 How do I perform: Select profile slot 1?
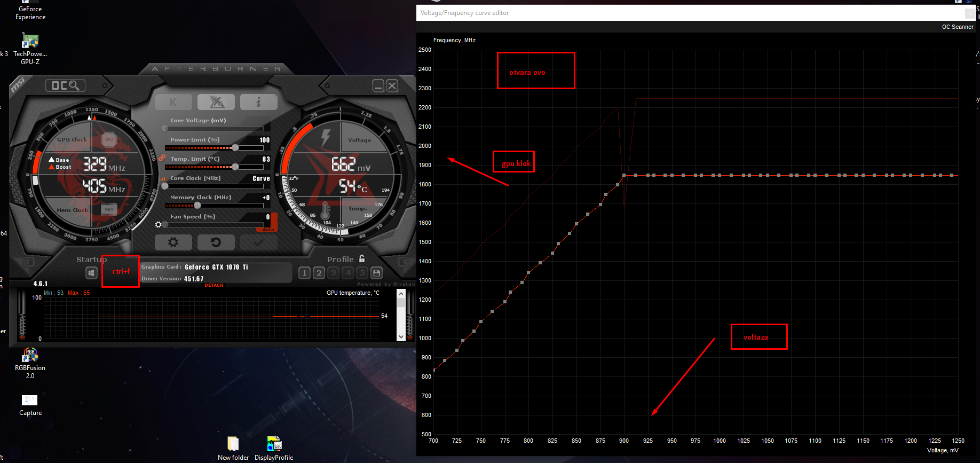click(x=304, y=273)
